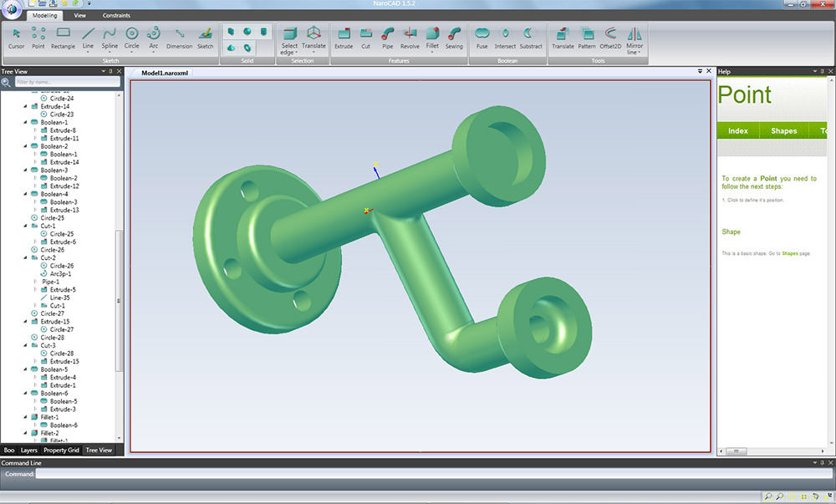Collapse the Boolean-1 tree node
The height and width of the screenshot is (504, 836).
click(25, 123)
